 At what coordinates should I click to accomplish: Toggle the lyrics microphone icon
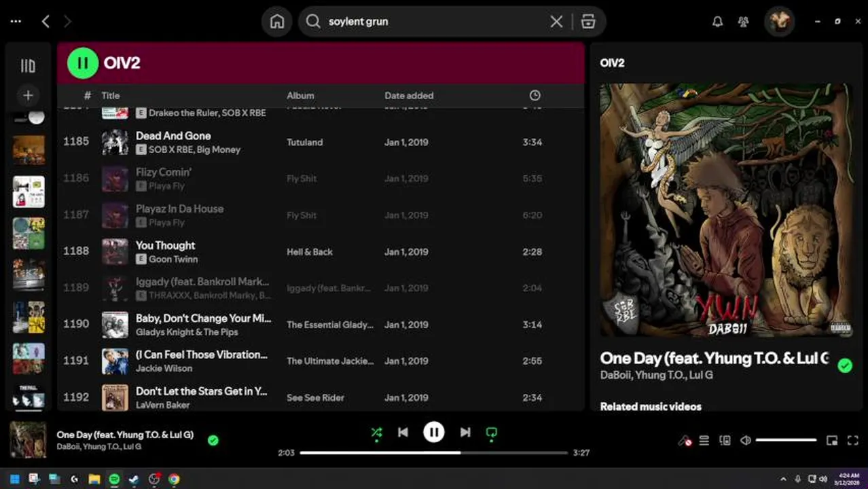pos(685,441)
